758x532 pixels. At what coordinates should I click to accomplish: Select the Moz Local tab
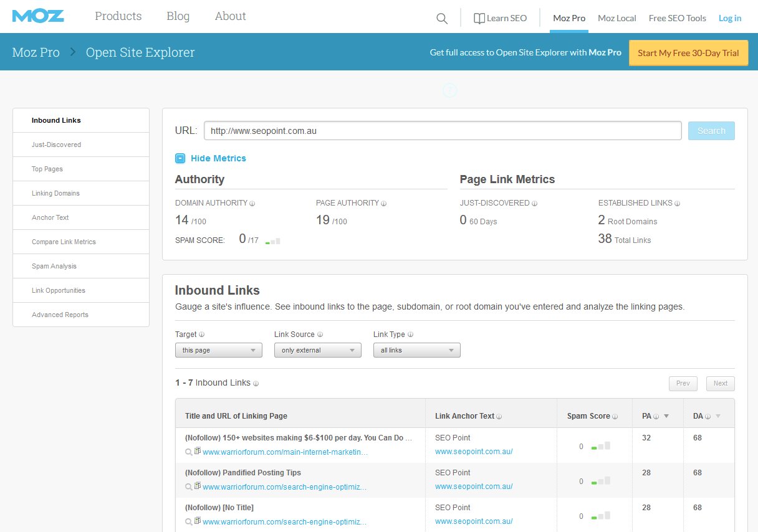click(617, 18)
